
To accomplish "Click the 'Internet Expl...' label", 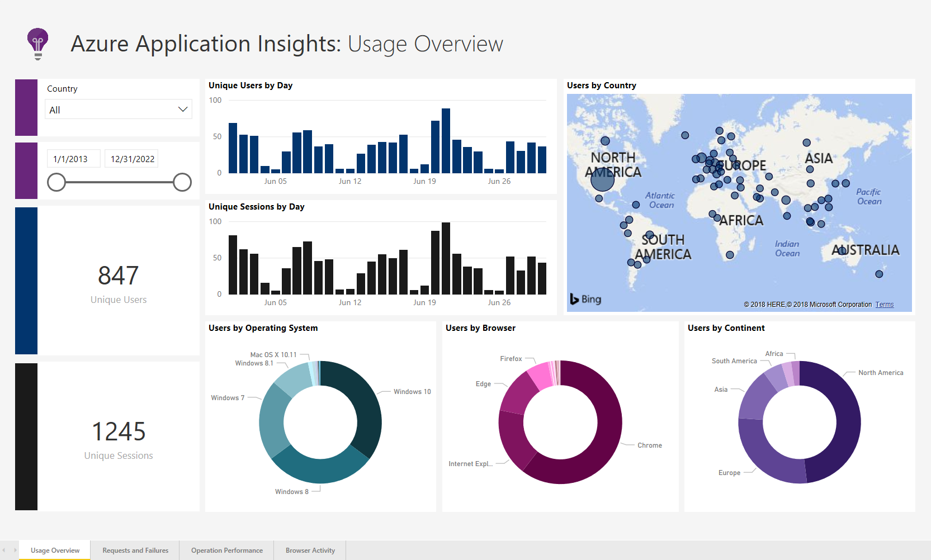I will click(471, 464).
